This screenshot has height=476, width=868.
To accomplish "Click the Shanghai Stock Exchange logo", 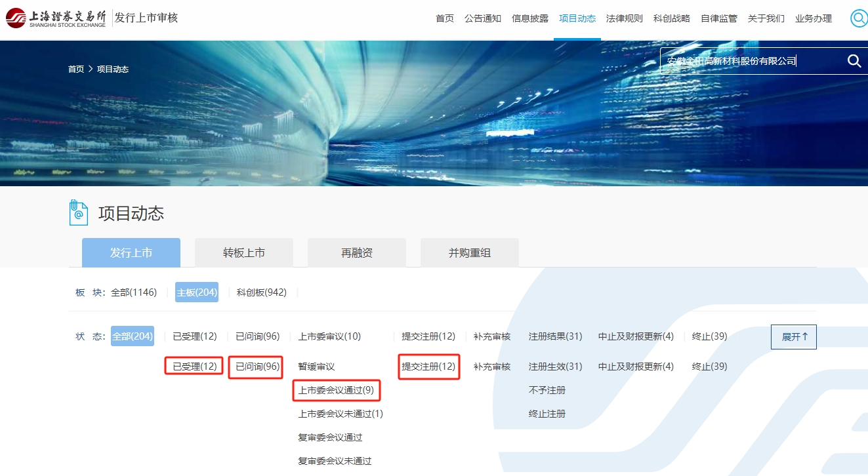I will 56,18.
